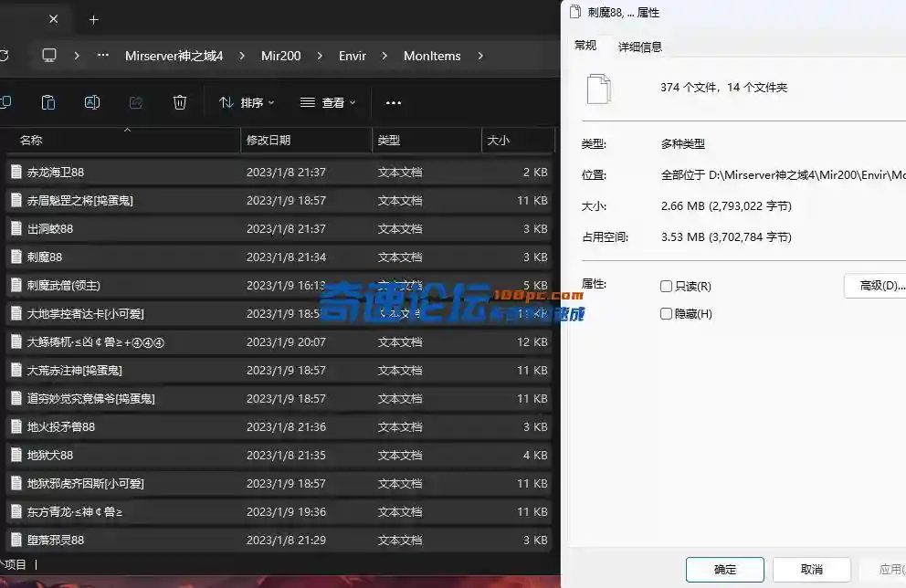Open the 排序 sort dropdown

point(247,103)
